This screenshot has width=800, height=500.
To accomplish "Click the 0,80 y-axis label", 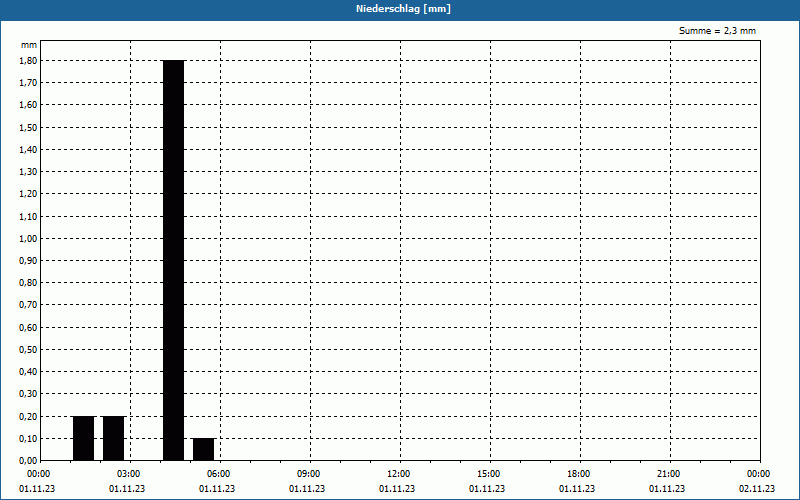I will pos(28,283).
